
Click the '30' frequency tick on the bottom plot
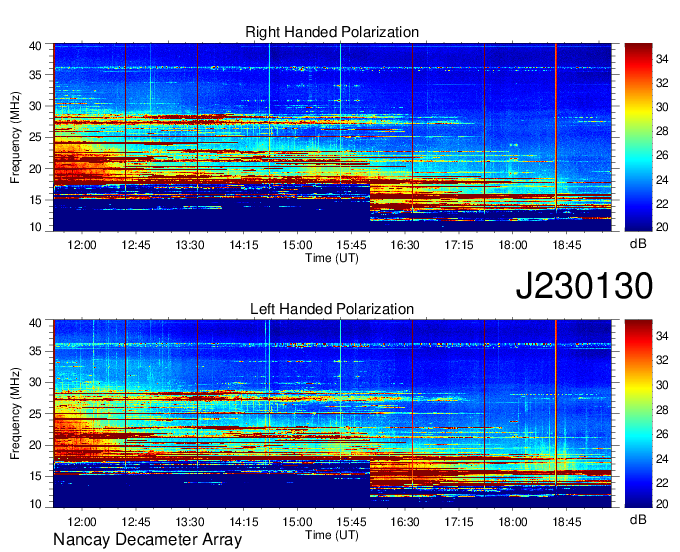pos(35,382)
